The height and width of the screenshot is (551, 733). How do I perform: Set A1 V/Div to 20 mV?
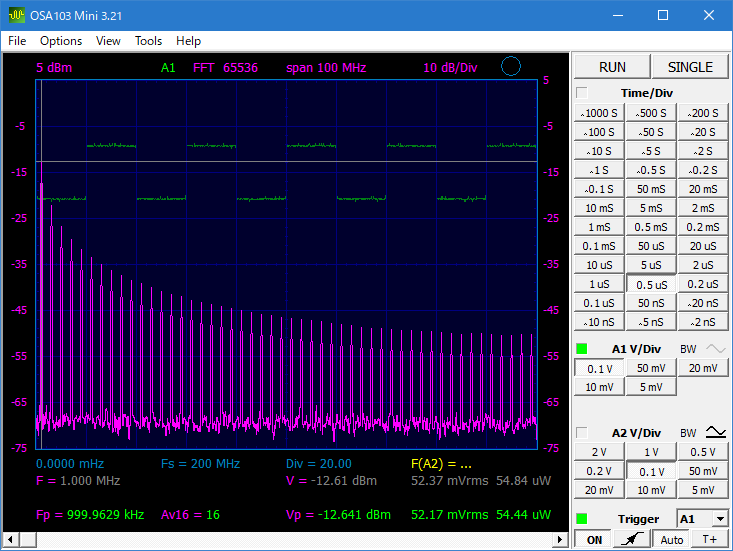[x=703, y=368]
